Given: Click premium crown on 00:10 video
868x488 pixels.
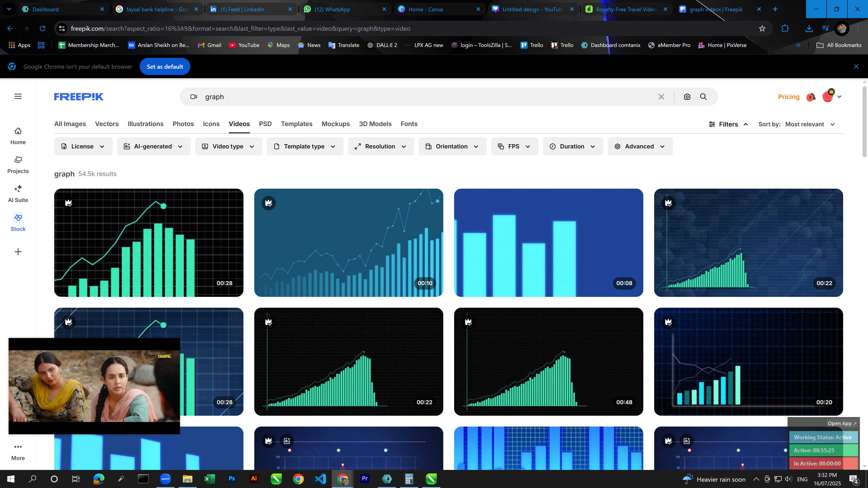Looking at the screenshot, I should tap(269, 203).
